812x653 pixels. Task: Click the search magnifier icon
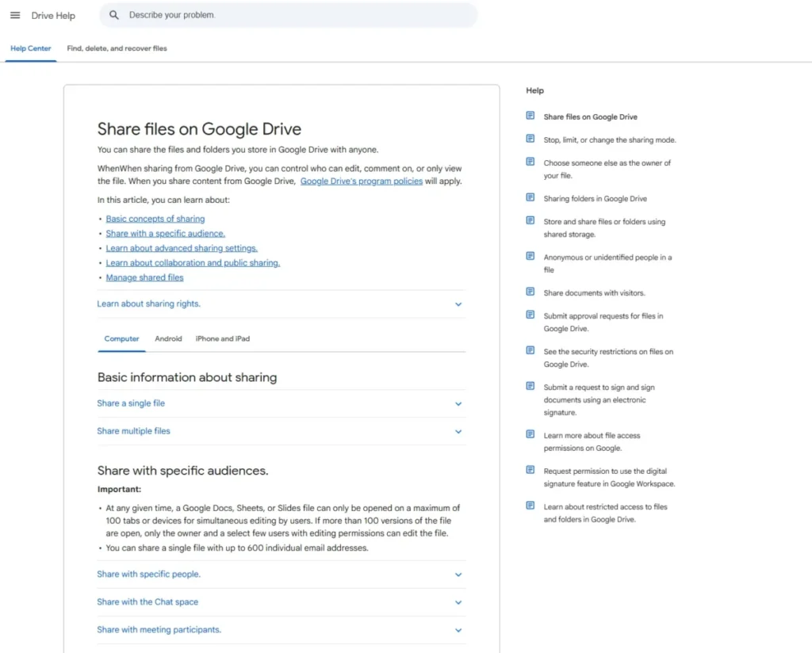click(x=114, y=15)
